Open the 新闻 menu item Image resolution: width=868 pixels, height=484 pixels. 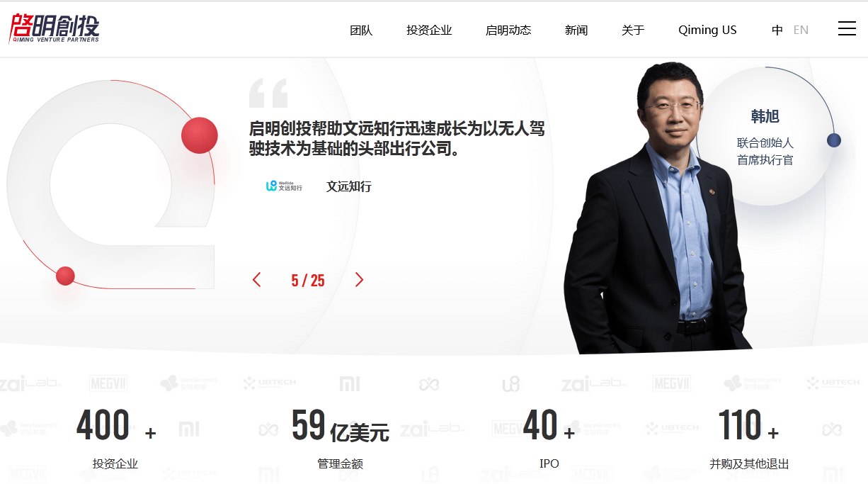(x=576, y=30)
